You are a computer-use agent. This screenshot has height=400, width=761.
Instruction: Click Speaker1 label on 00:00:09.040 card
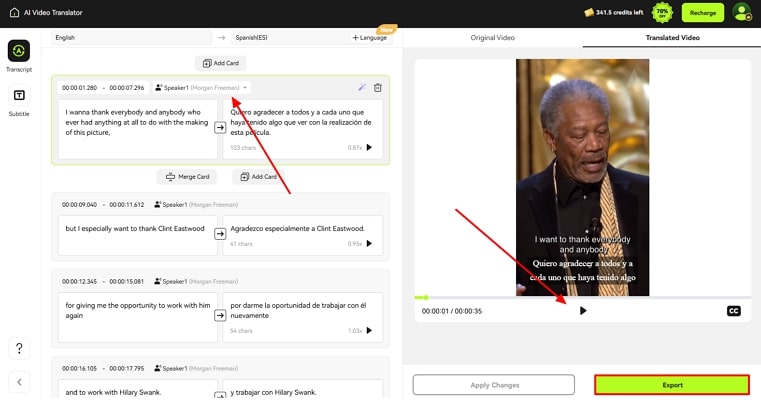pyautogui.click(x=196, y=205)
